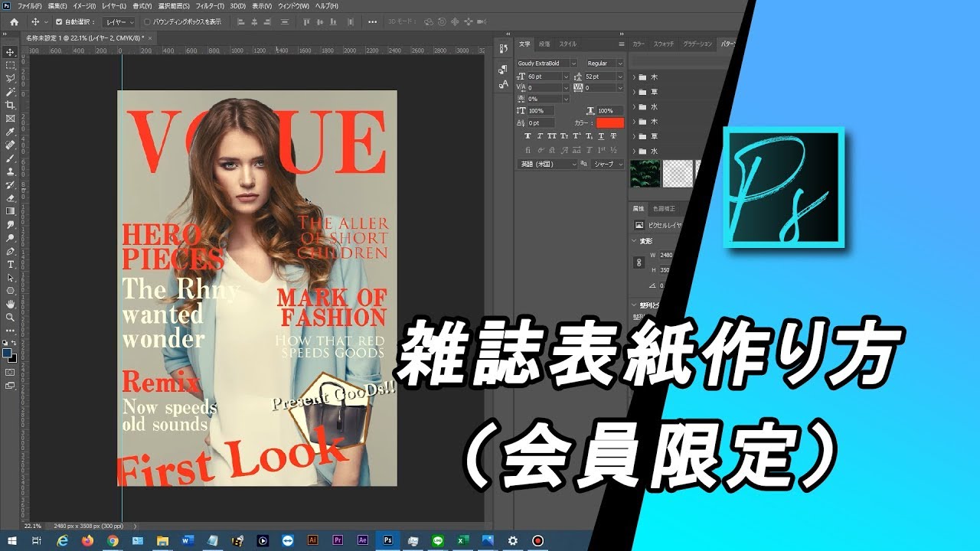Switch to the スウォッチ tab
This screenshot has height=551, width=980.
[x=663, y=44]
